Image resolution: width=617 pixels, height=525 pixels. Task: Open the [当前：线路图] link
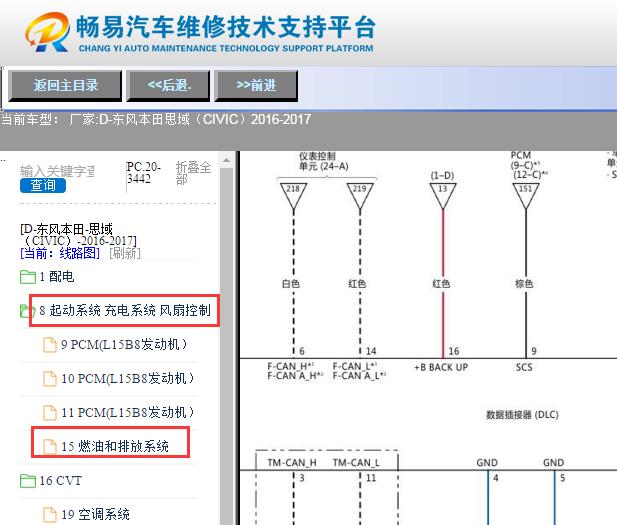(60, 253)
